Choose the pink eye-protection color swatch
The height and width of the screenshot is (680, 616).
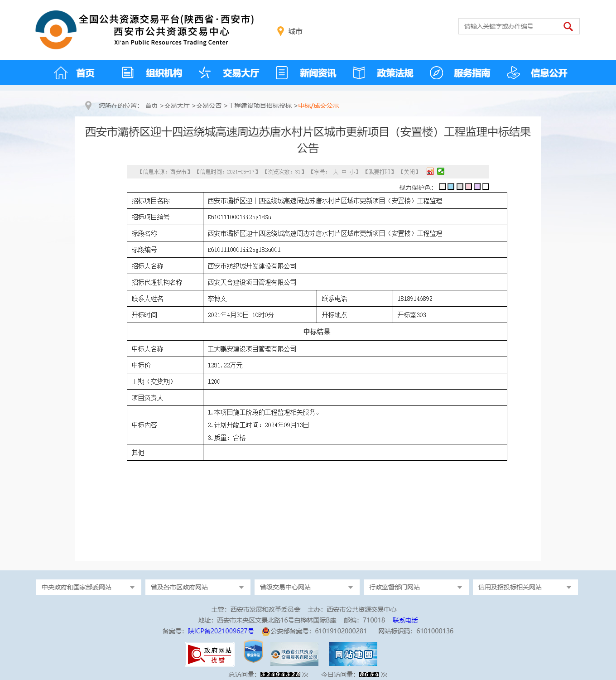point(468,187)
